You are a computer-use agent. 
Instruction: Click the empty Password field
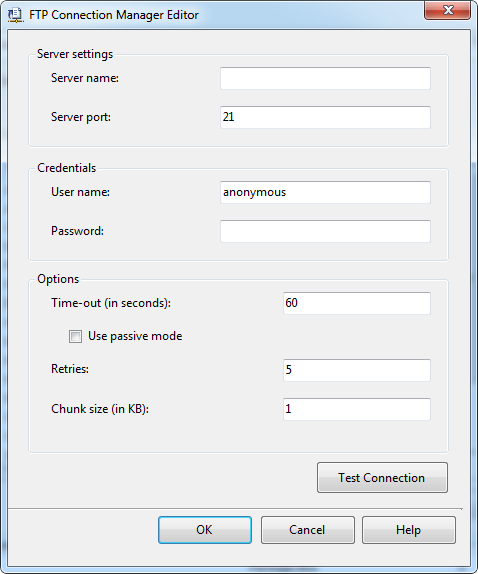(325, 231)
